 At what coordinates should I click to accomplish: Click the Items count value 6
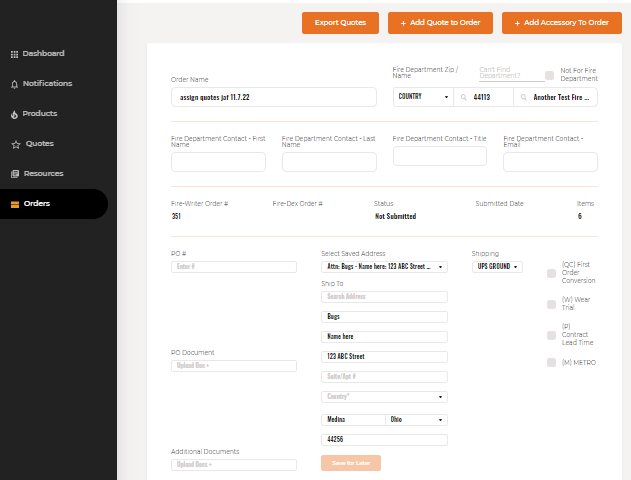tap(580, 216)
